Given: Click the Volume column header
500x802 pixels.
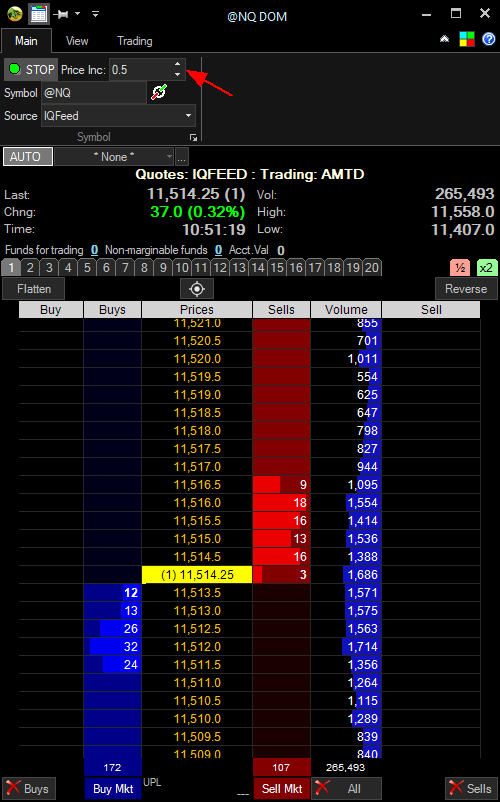Looking at the screenshot, I should click(x=346, y=309).
